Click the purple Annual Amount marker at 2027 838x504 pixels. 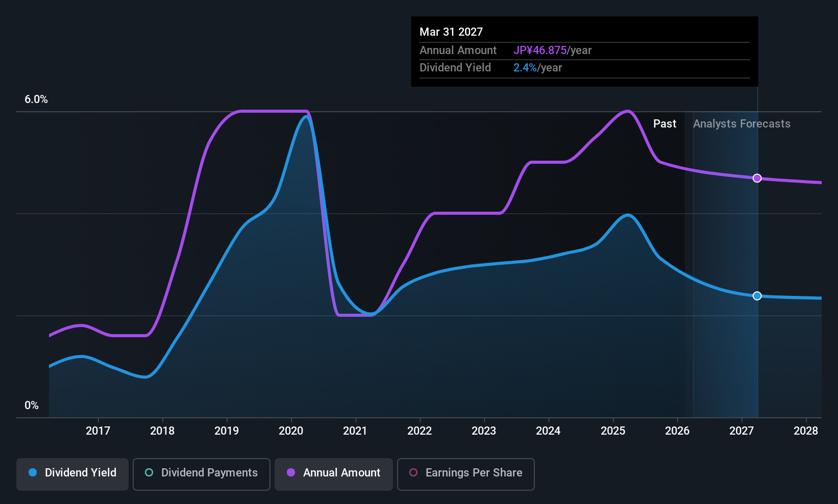click(757, 178)
